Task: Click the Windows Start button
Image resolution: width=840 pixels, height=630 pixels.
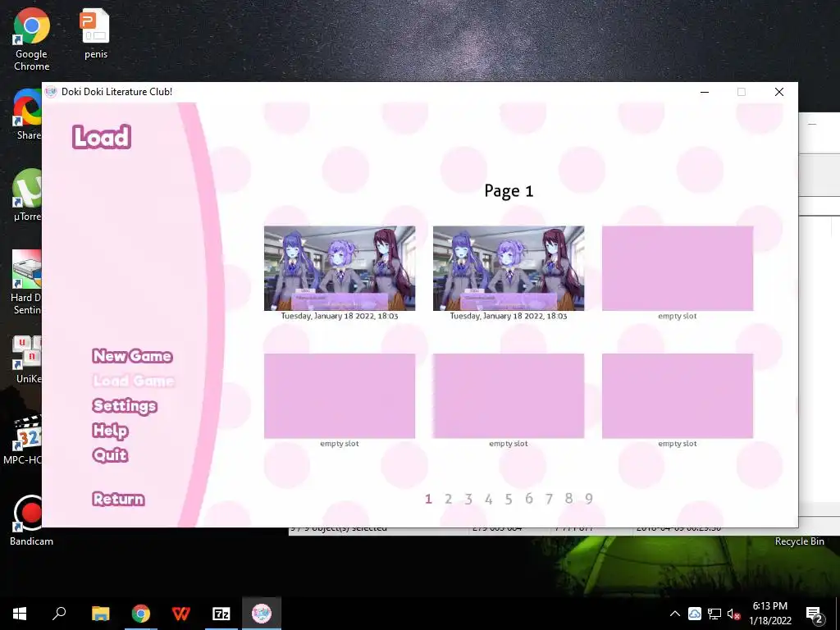Action: coord(20,614)
